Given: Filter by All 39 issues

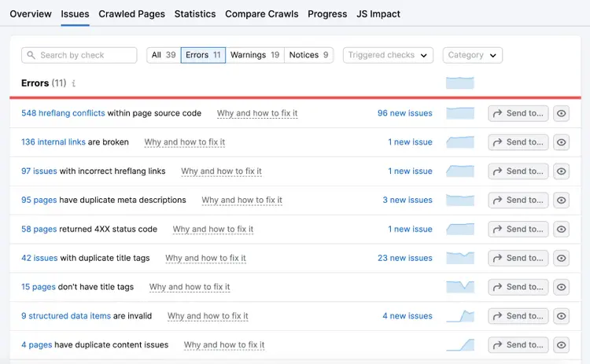Looking at the screenshot, I should click(x=164, y=55).
